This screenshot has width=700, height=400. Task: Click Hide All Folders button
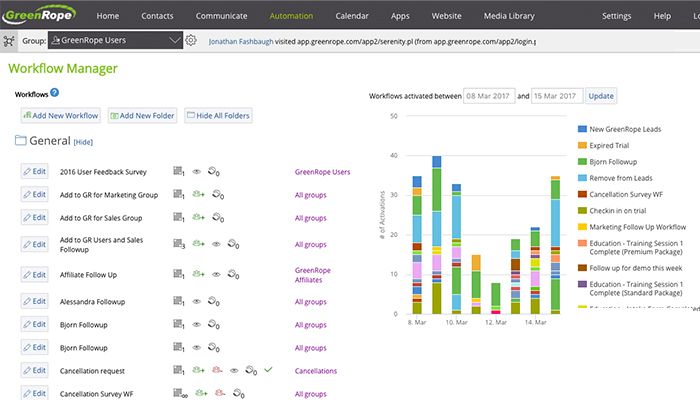218,116
